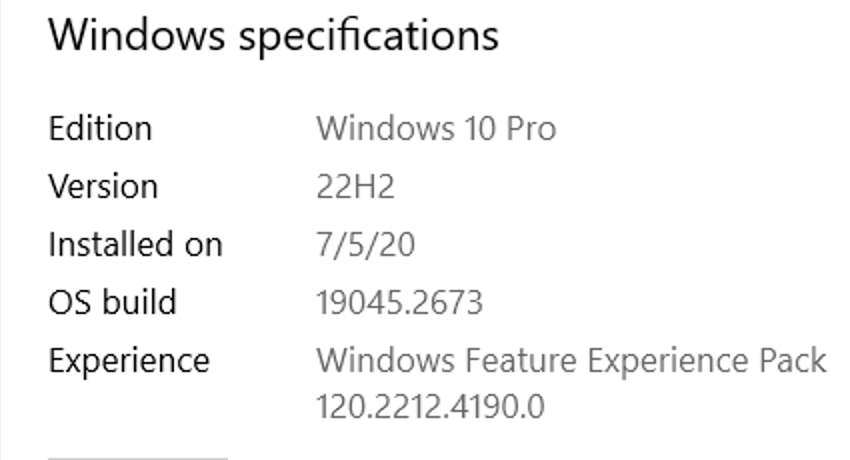
Task: Click the partially visible button below Experience
Action: coord(137,457)
